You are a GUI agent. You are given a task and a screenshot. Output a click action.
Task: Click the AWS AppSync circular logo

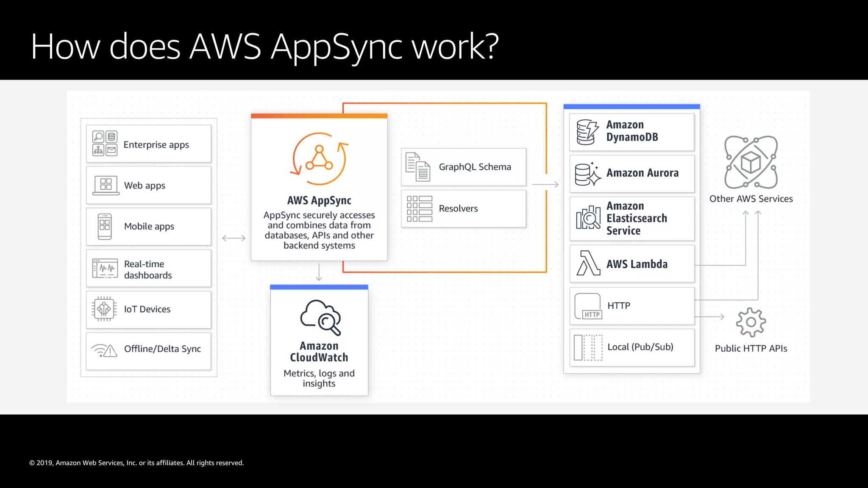click(x=319, y=159)
